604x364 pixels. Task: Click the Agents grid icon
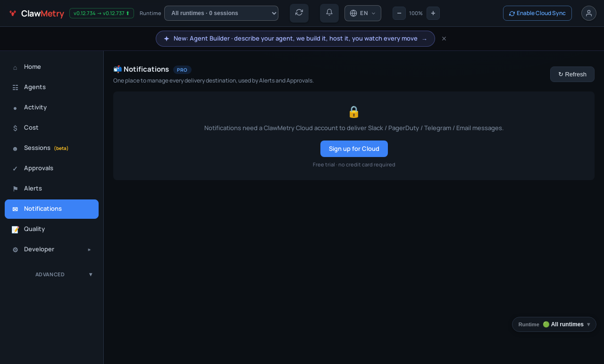[x=15, y=88]
